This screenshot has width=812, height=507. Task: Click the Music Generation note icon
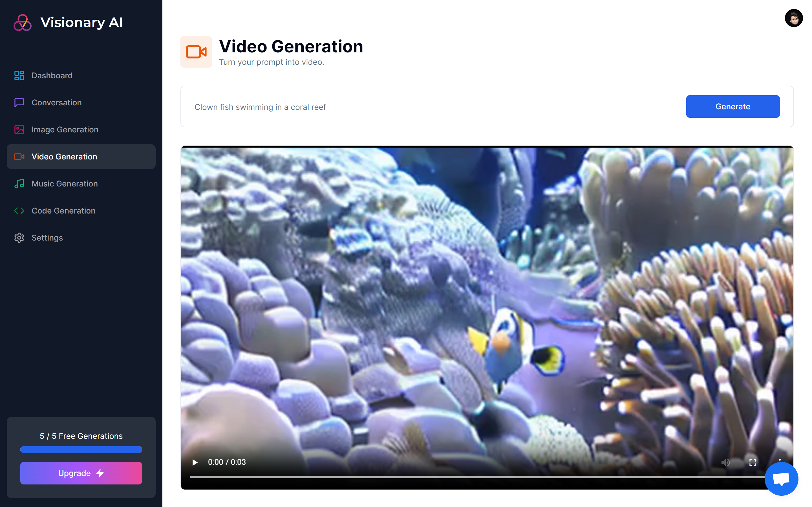point(19,183)
